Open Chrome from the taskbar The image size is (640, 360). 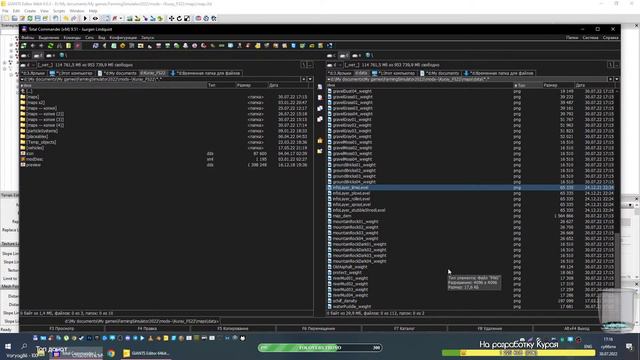point(111,353)
